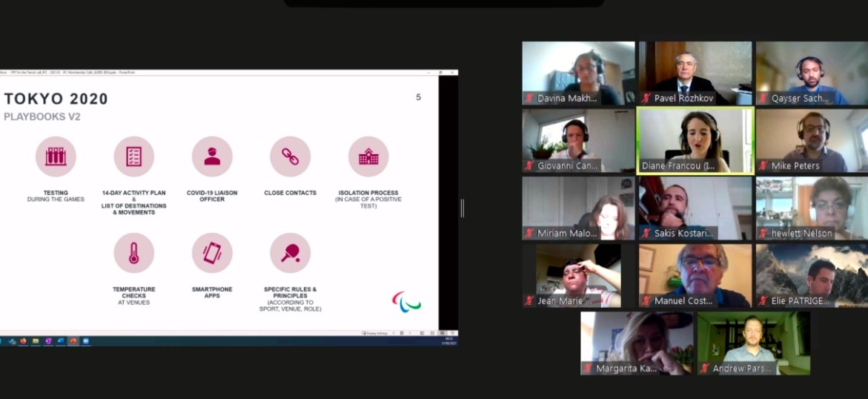868x399 pixels.
Task: Click the Paralympic agitos logo on slide
Action: click(x=406, y=302)
